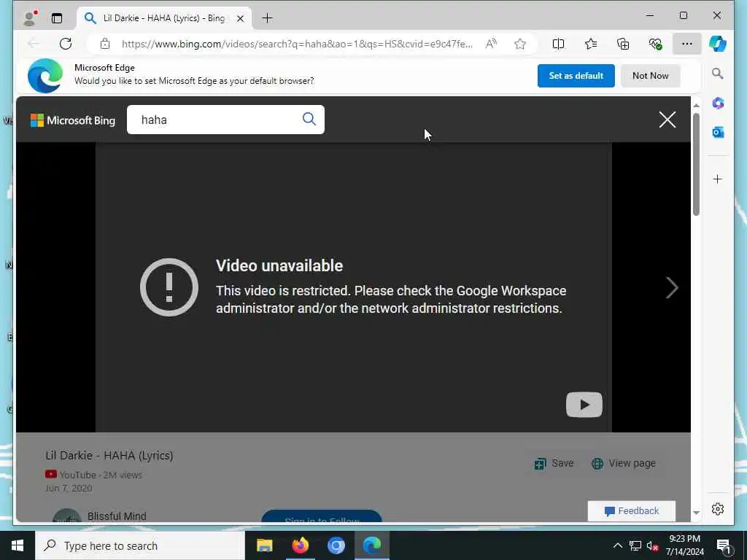Image resolution: width=747 pixels, height=560 pixels.
Task: Open File Explorer from taskbar
Action: pos(264,545)
